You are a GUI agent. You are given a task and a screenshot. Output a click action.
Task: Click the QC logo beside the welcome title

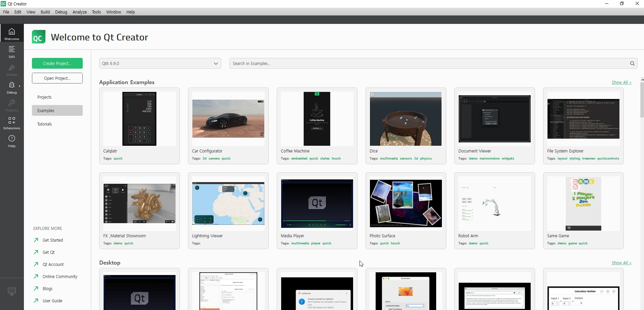click(x=39, y=37)
